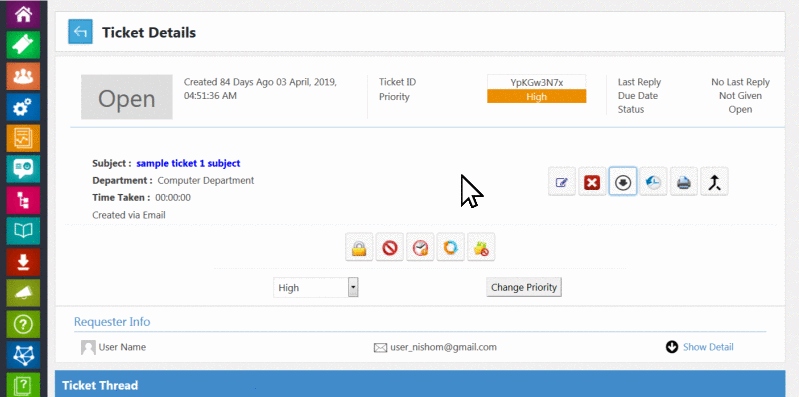799x397 pixels.
Task: Click the circular refresh status icon
Action: point(451,247)
